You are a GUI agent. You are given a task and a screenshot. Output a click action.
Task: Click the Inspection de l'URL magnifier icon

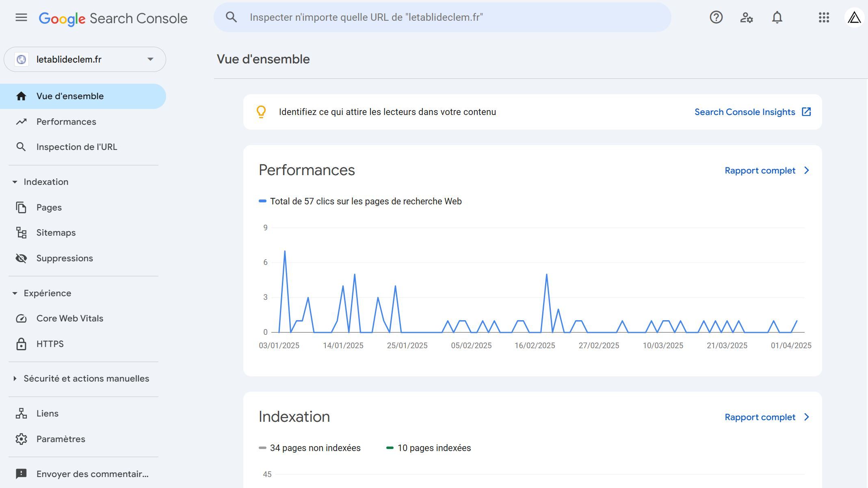click(21, 147)
